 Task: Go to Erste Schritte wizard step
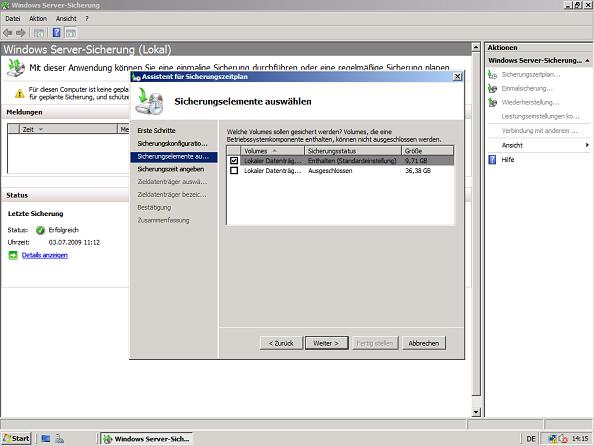click(x=156, y=130)
